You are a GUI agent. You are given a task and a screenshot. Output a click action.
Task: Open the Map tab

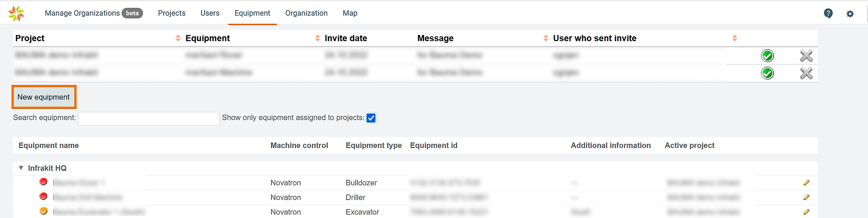[350, 13]
